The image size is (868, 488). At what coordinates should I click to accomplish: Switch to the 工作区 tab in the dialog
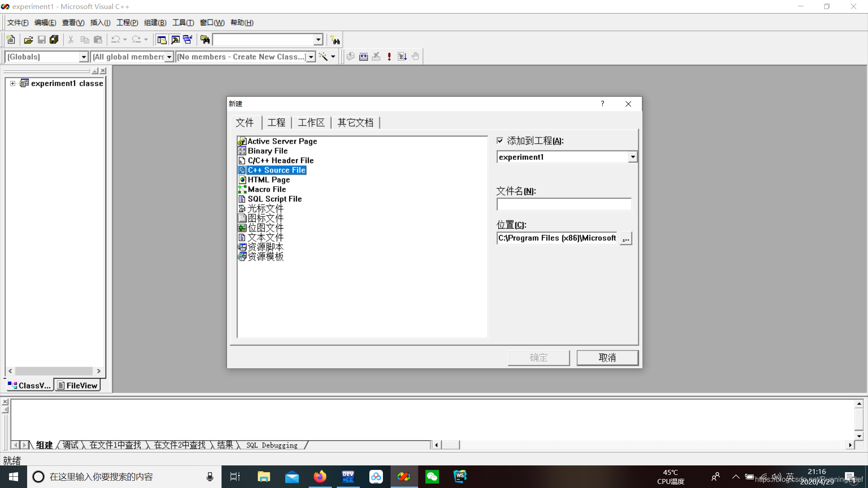coord(311,122)
